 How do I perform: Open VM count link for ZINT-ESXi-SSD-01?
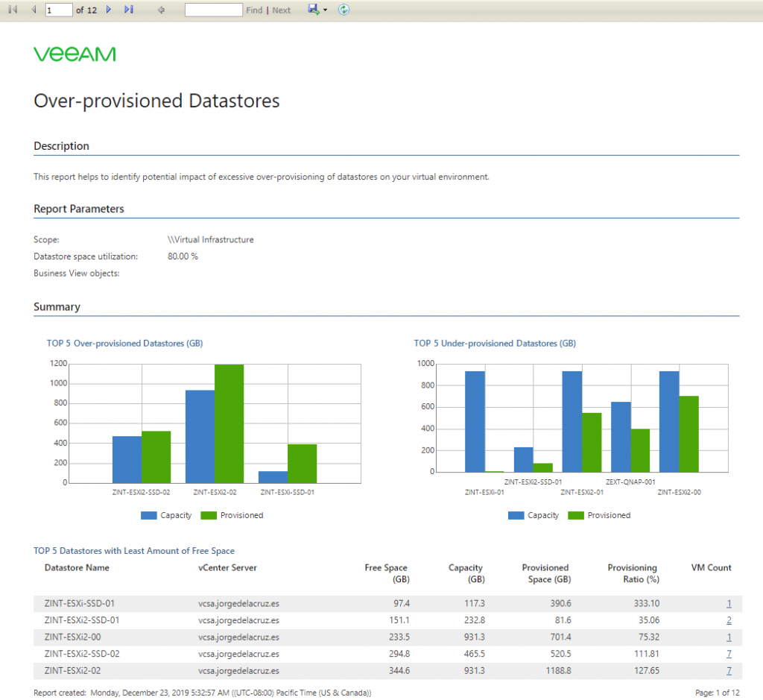[729, 604]
